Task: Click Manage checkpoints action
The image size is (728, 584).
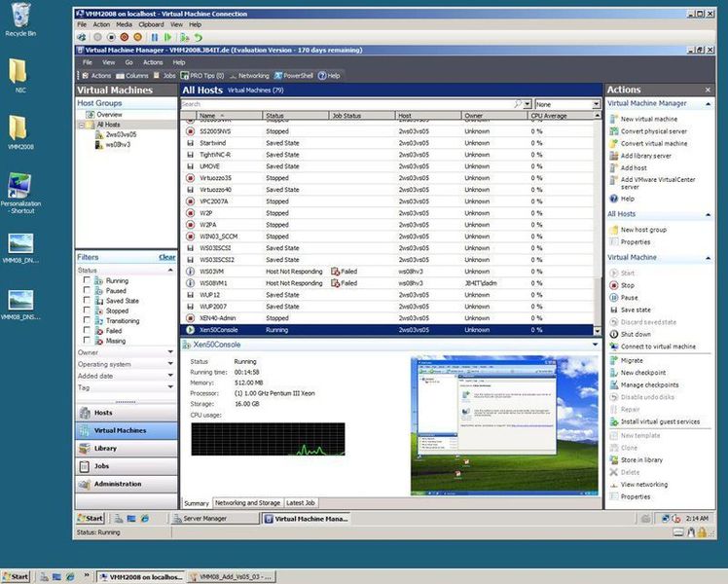Action: (x=644, y=384)
